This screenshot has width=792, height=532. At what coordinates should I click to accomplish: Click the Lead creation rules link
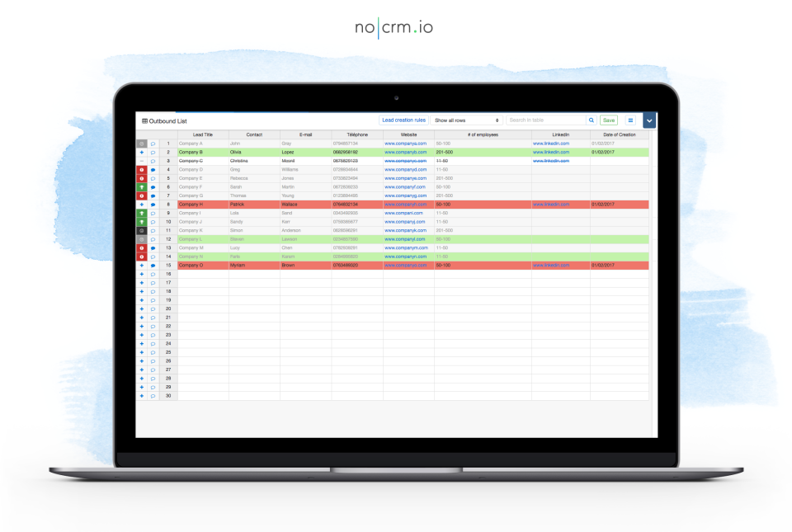[403, 120]
